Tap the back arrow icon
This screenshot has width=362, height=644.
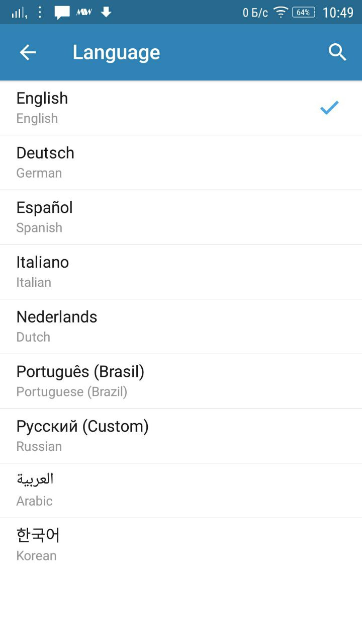(28, 52)
